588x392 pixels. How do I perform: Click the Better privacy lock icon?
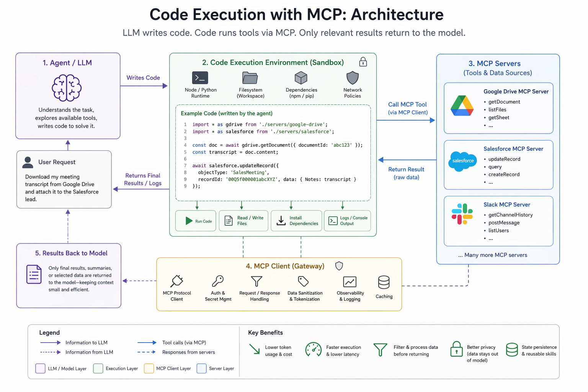coord(456,349)
